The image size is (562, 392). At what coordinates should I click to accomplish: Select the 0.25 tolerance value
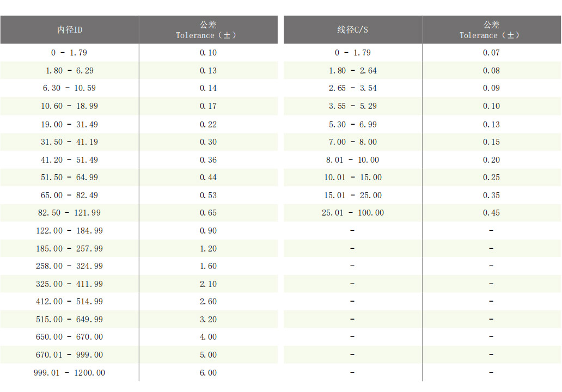(x=491, y=177)
